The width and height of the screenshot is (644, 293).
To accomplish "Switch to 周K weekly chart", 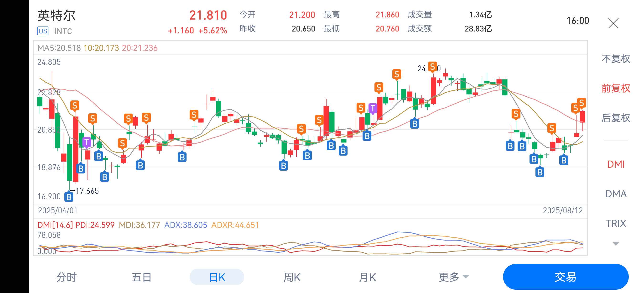I will click(292, 277).
